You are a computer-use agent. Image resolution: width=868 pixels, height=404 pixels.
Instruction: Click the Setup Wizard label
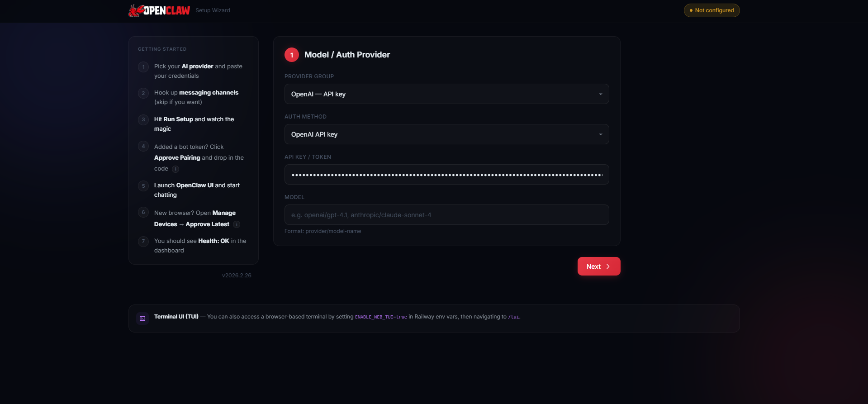point(213,10)
